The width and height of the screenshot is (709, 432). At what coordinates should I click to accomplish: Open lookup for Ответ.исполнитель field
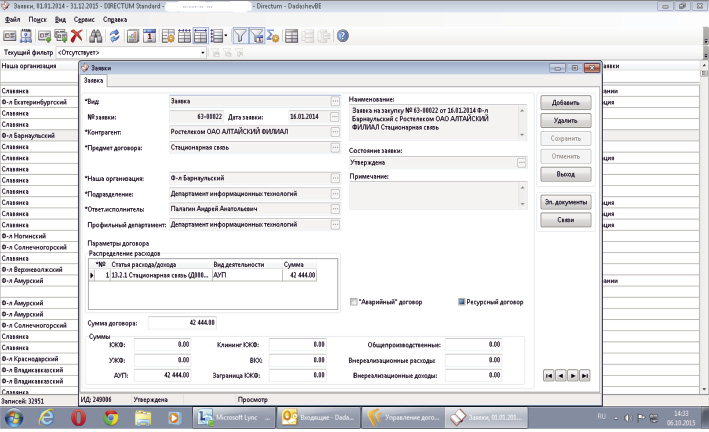point(335,209)
